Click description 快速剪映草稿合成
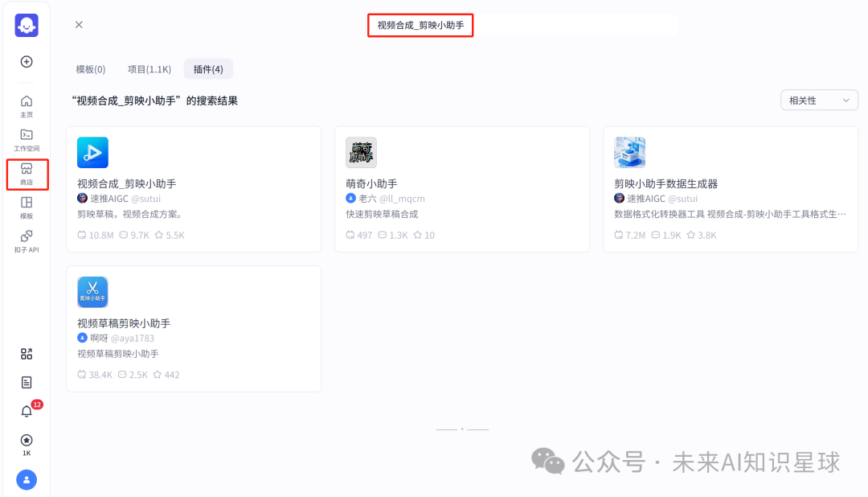Image resolution: width=868 pixels, height=497 pixels. tap(382, 214)
